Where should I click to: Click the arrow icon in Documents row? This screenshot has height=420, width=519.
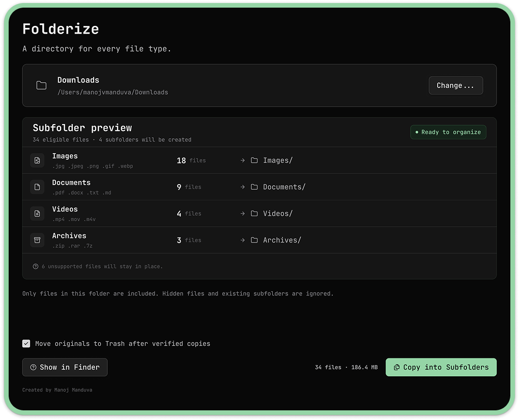click(243, 187)
